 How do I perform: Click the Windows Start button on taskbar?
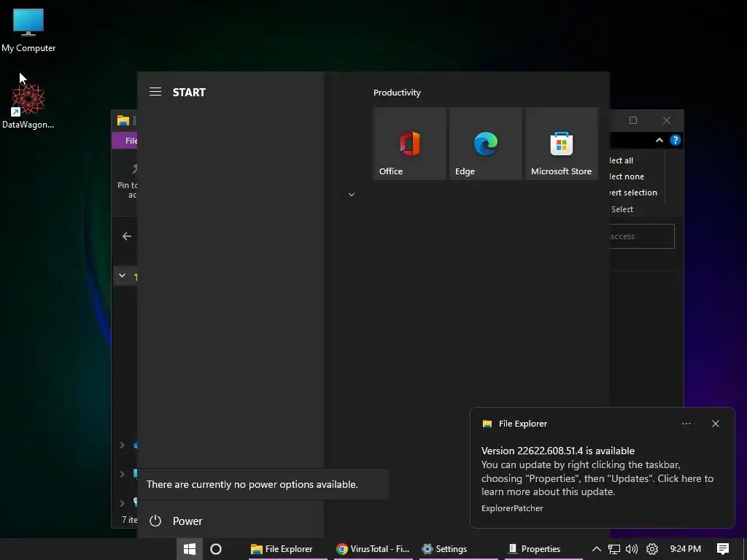(190, 549)
